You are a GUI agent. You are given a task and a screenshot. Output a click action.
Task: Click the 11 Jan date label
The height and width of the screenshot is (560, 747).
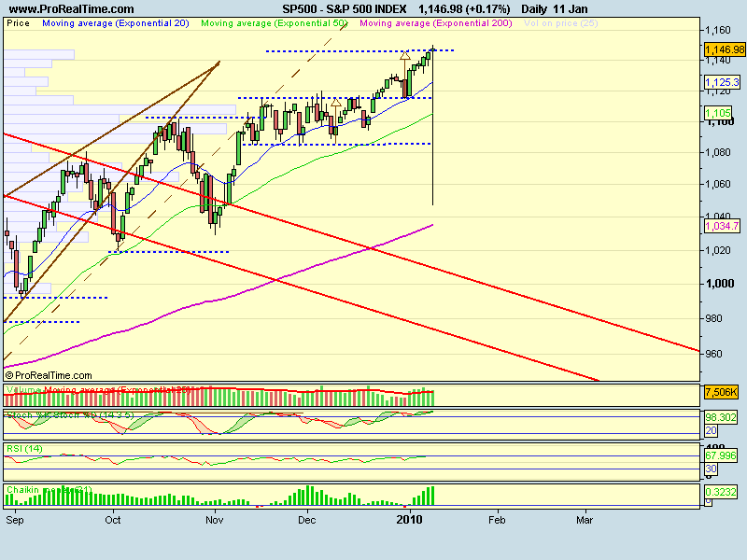coord(571,9)
